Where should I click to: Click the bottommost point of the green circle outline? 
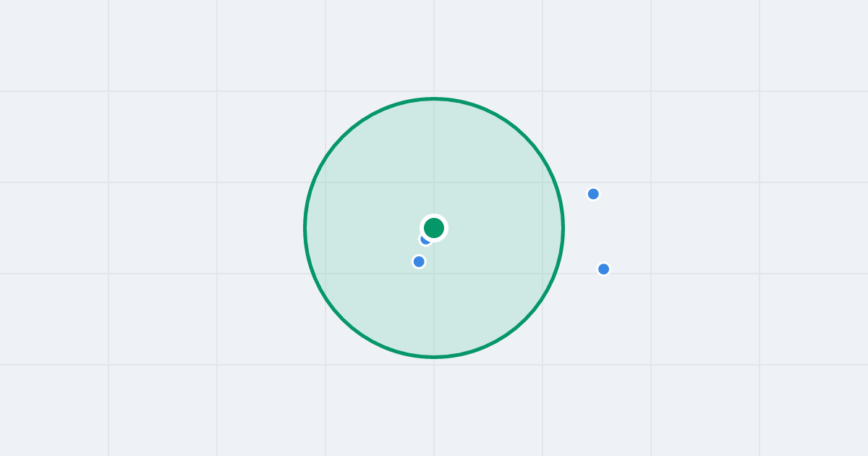[434, 357]
